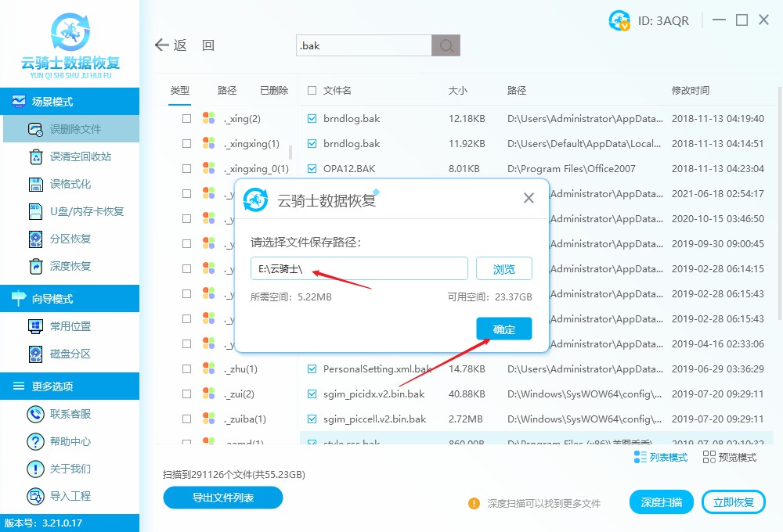Check the ._zui(2) type checkbox
This screenshot has height=532, width=783.
point(187,394)
